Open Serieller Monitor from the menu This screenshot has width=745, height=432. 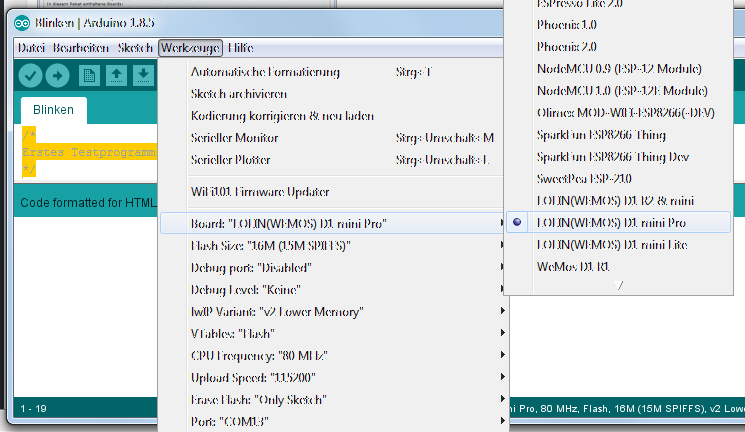[235, 137]
